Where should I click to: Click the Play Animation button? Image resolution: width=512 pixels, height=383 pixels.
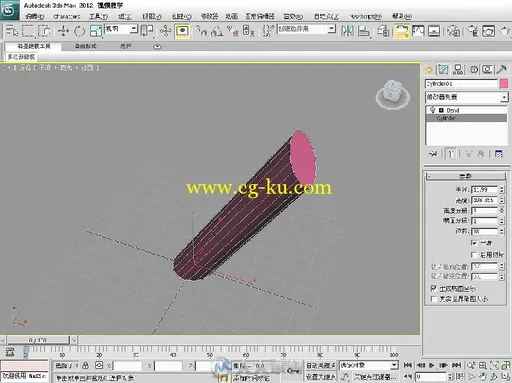[x=432, y=365]
